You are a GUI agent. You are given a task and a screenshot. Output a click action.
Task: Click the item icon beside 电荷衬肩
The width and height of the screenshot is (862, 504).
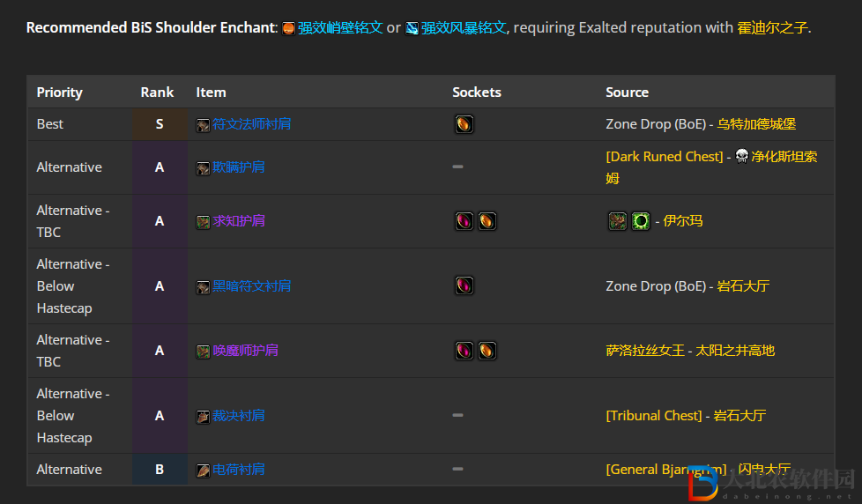click(x=203, y=471)
